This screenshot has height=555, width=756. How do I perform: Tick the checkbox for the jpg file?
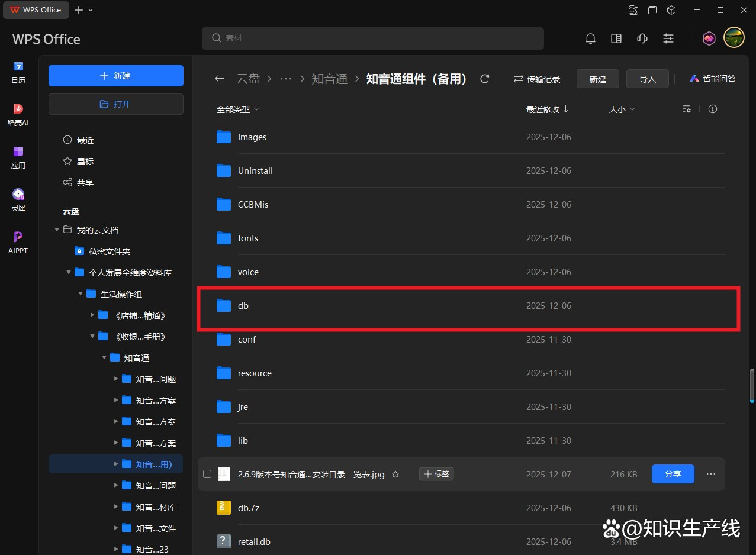pos(207,474)
